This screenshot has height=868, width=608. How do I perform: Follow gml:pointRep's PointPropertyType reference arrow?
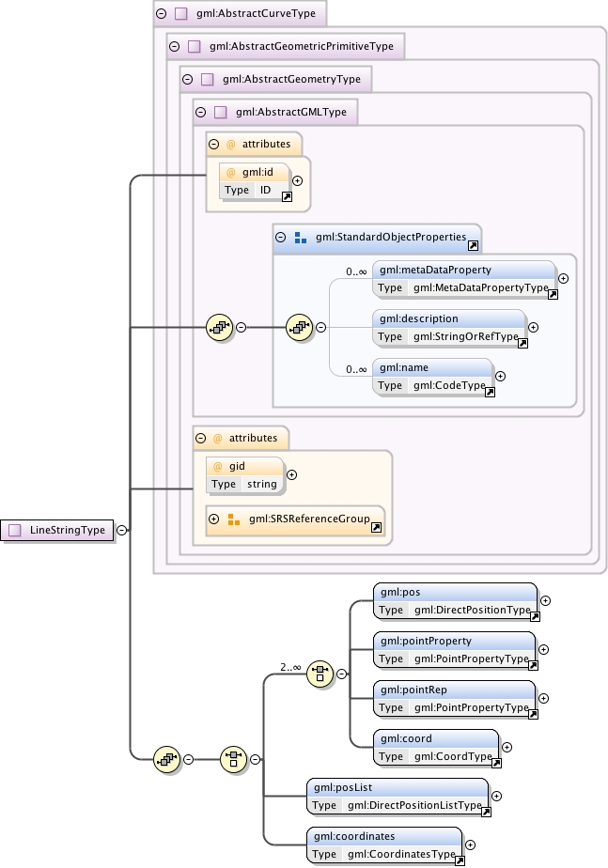pyautogui.click(x=533, y=714)
